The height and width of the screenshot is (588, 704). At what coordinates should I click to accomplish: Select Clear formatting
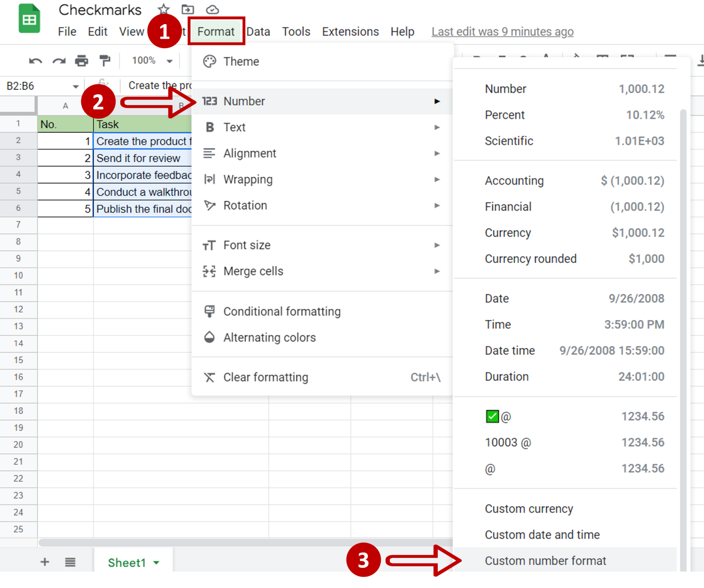(x=322, y=377)
